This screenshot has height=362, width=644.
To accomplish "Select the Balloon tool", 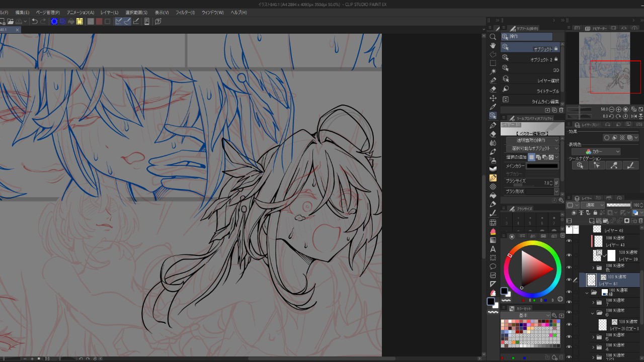I will click(x=493, y=266).
